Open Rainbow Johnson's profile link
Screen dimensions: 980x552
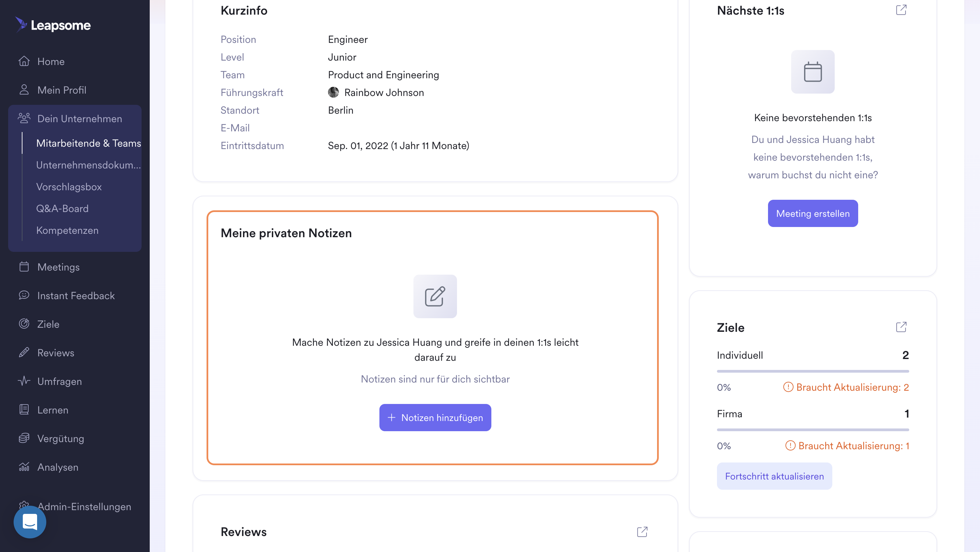384,93
